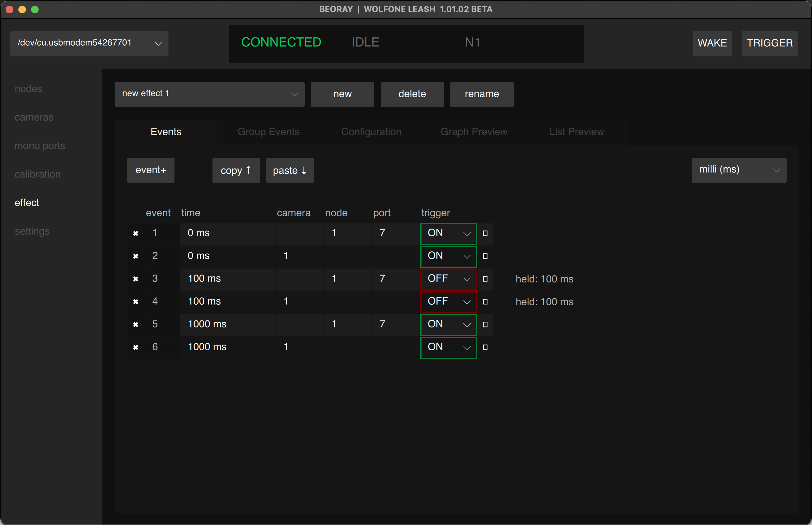The height and width of the screenshot is (525, 812).
Task: Switch to the Graph Preview tab
Action: tap(473, 132)
